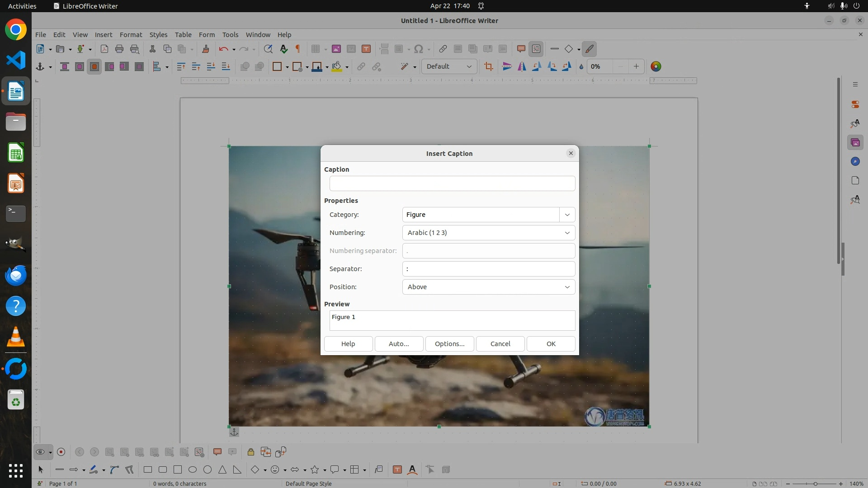This screenshot has height=488, width=868.
Task: Toggle Show Track Changes eye button
Action: click(40, 452)
